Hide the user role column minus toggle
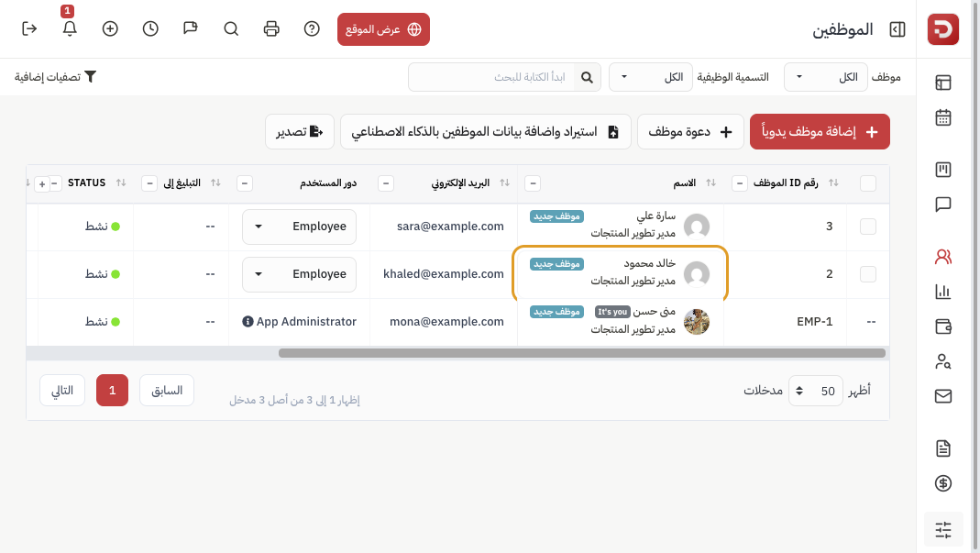Viewport: 980px width, 553px height. tap(245, 183)
